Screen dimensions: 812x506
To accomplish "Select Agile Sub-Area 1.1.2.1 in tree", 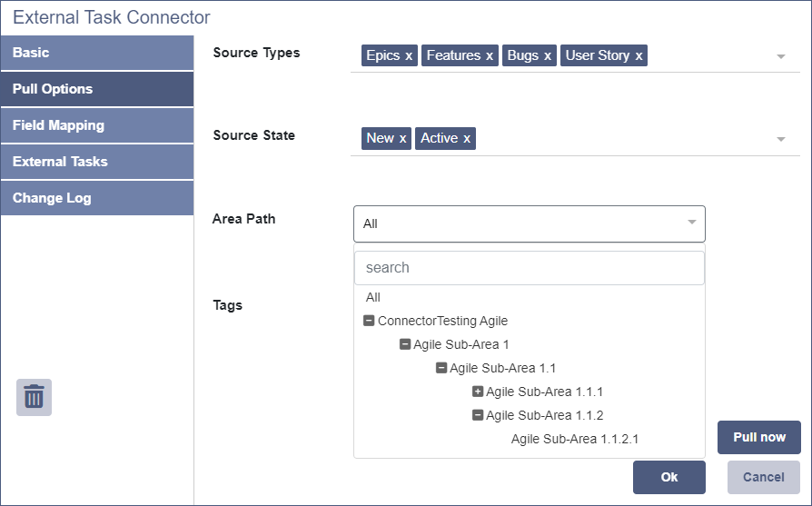I will tap(574, 439).
